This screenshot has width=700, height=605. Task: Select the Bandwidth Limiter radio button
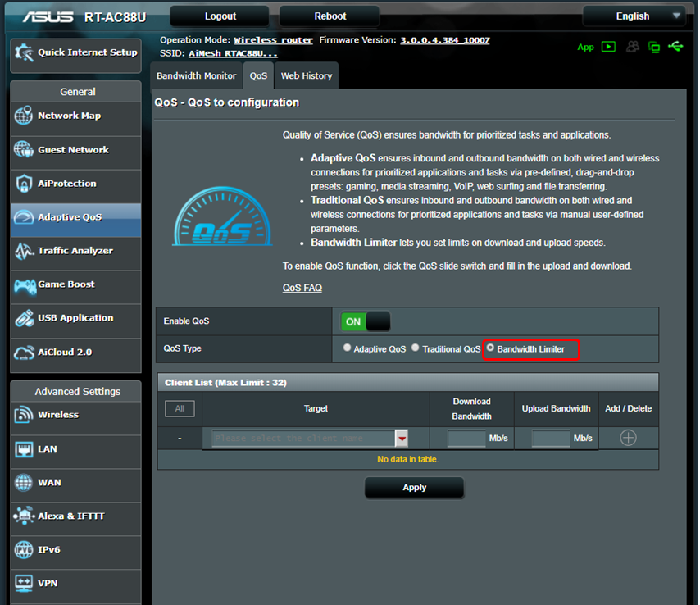coord(490,348)
